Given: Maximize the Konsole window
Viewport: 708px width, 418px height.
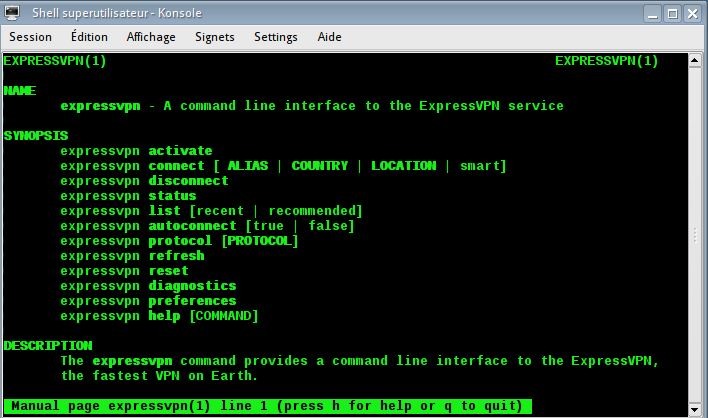Looking at the screenshot, I should click(672, 14).
